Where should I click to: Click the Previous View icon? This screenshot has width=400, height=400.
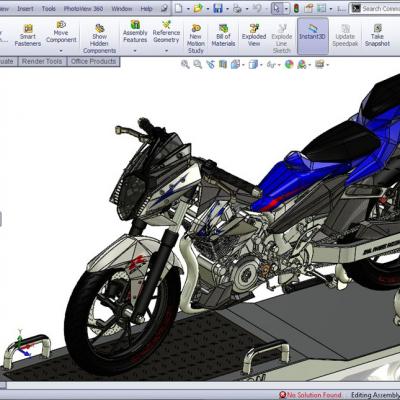pos(210,64)
